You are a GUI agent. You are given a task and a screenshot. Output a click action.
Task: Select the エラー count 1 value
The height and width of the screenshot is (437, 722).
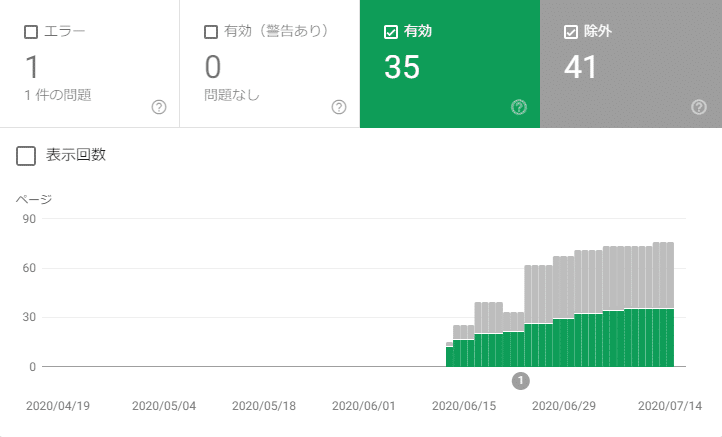click(32, 67)
